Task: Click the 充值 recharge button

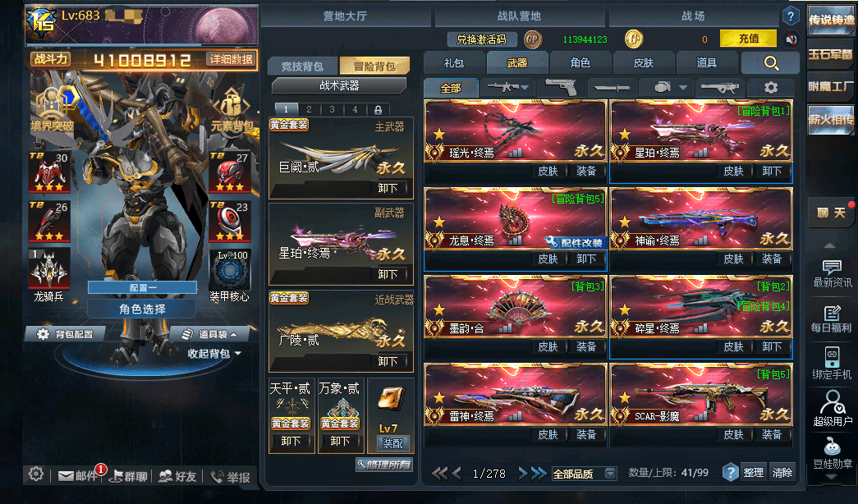Action: (749, 39)
